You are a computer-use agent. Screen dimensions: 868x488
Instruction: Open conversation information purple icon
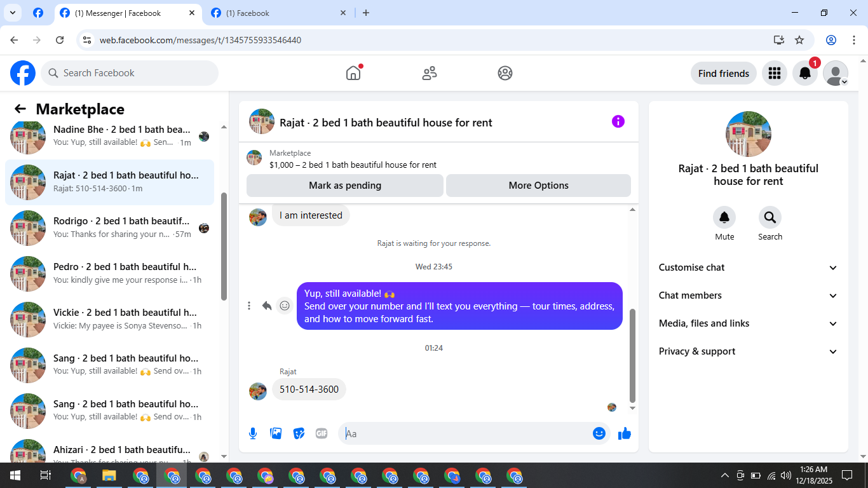tap(618, 121)
